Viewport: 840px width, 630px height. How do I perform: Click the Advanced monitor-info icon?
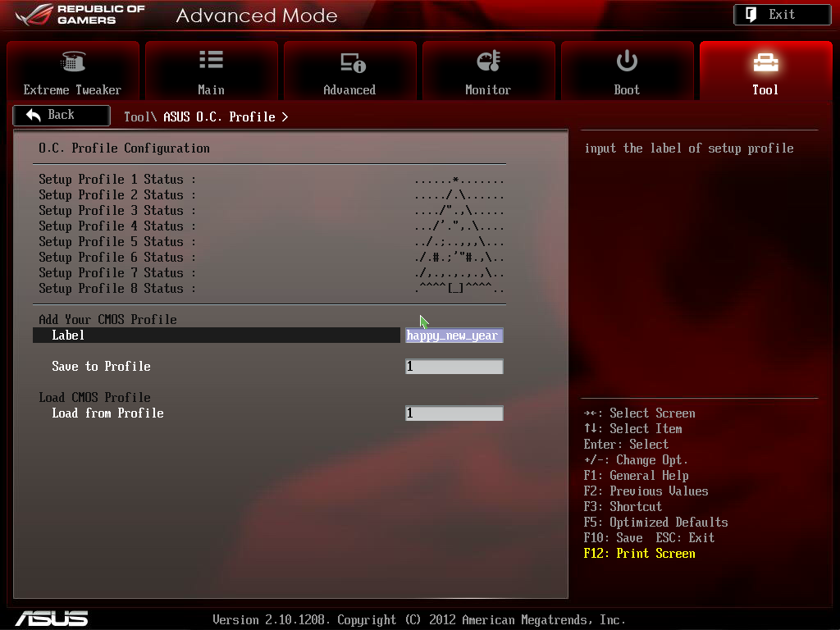353,62
